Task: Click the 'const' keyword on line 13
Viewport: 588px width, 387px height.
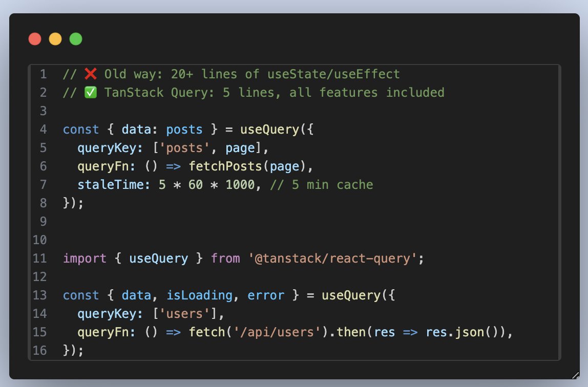Action: pyautogui.click(x=81, y=295)
